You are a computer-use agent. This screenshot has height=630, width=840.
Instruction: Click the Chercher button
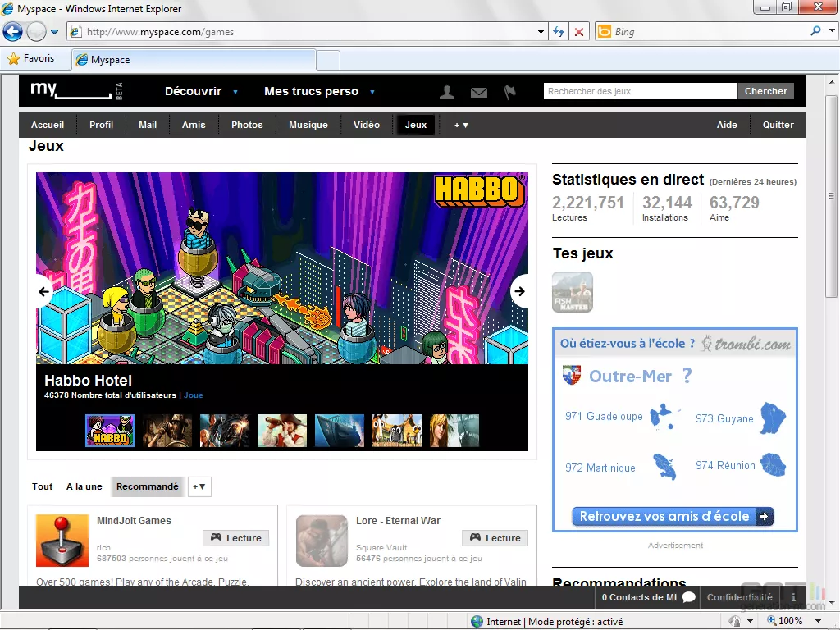[x=765, y=91]
